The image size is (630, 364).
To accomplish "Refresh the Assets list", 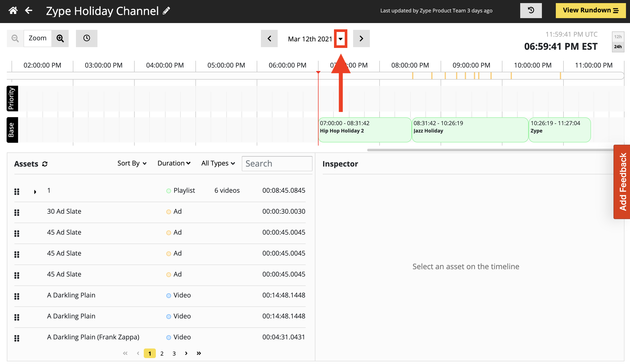I will 45,164.
